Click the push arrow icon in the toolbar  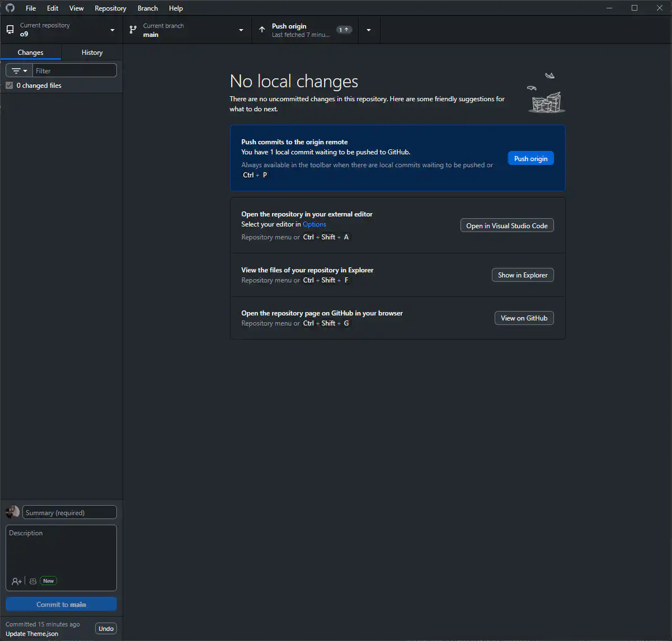[262, 30]
